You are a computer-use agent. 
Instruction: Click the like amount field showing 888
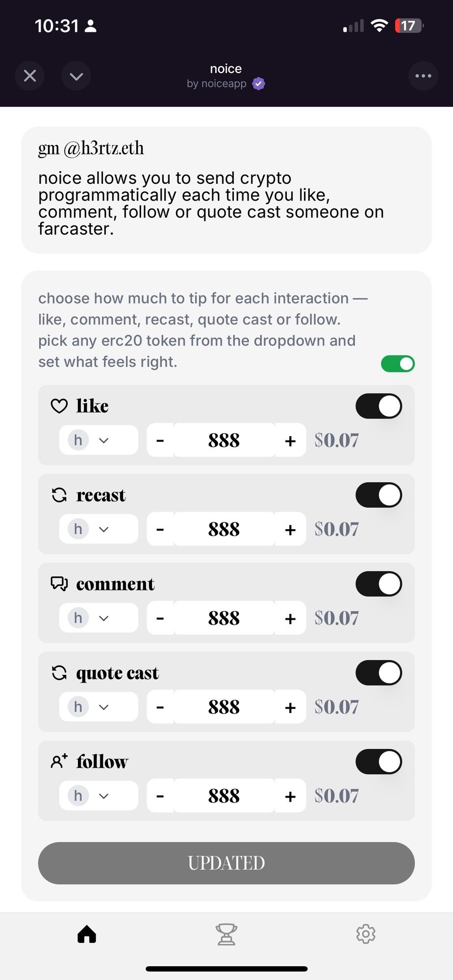tap(224, 440)
